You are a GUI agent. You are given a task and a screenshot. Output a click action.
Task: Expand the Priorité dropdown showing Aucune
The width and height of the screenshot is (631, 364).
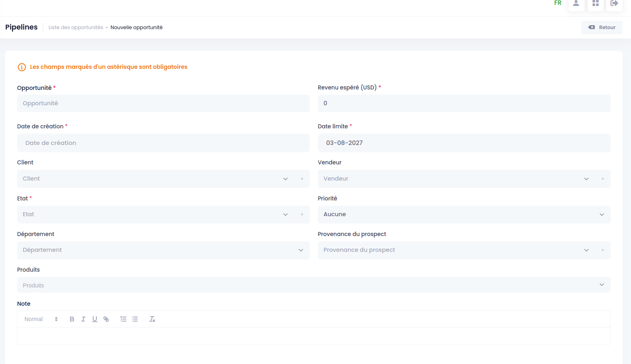click(x=464, y=214)
